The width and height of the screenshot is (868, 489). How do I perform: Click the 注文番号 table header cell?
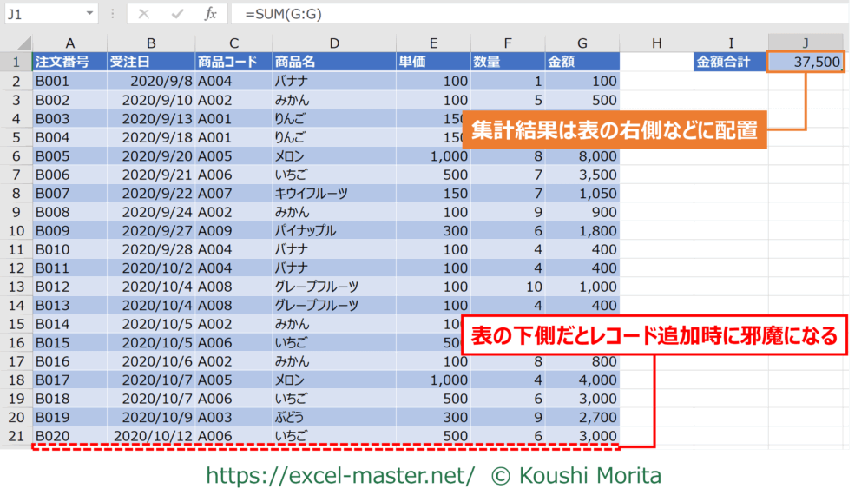pos(69,62)
